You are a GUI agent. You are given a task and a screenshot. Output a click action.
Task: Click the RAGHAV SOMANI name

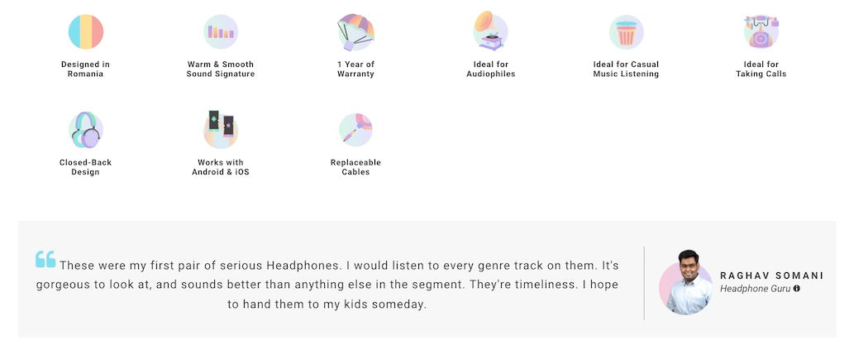(771, 275)
